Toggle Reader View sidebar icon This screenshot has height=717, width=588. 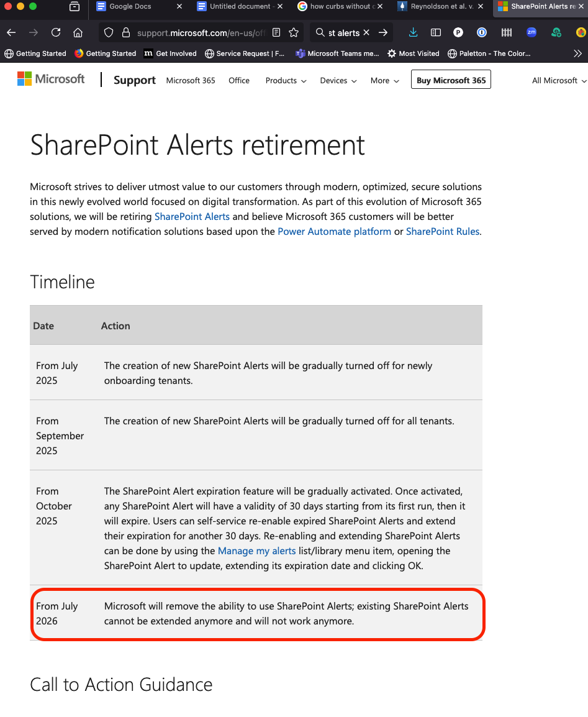click(x=435, y=32)
